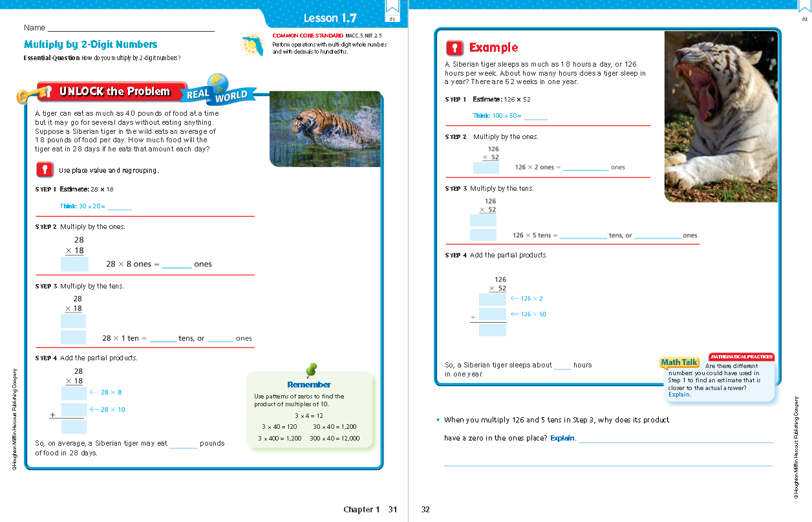812x522 pixels.
Task: Click the blue answer box pointed to by '← 126 × 2'
Action: click(x=493, y=299)
